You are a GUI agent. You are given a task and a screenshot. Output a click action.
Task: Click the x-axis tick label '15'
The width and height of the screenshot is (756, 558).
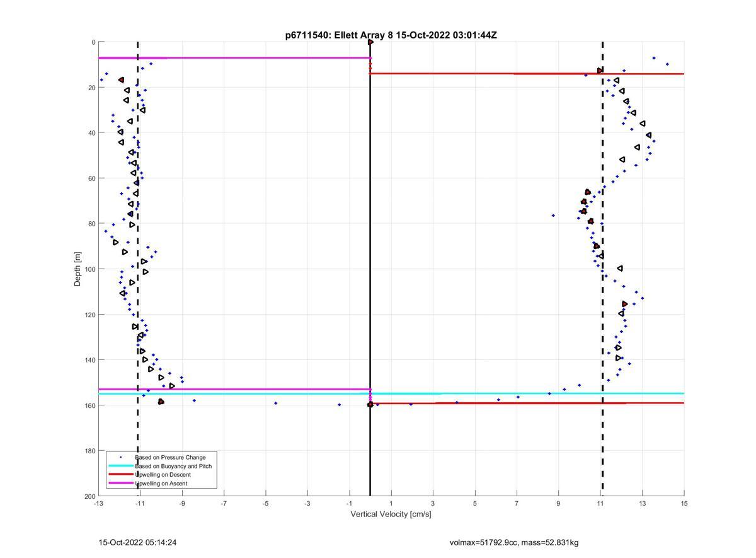[684, 503]
